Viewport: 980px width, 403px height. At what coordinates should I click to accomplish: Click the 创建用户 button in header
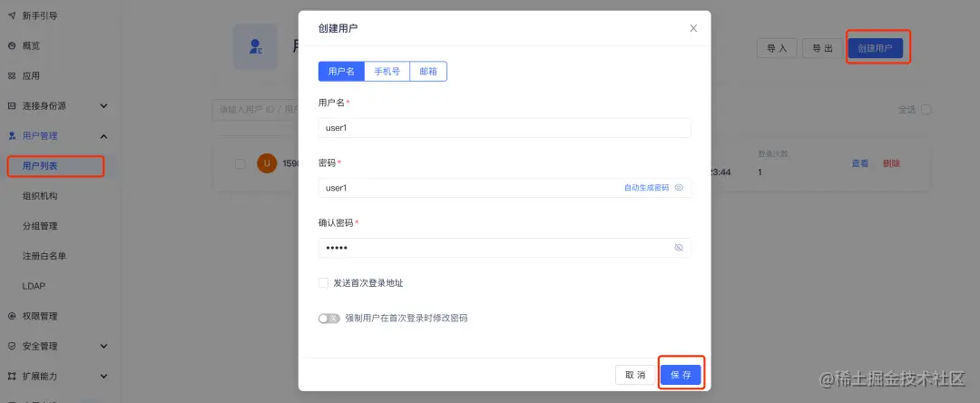(875, 48)
